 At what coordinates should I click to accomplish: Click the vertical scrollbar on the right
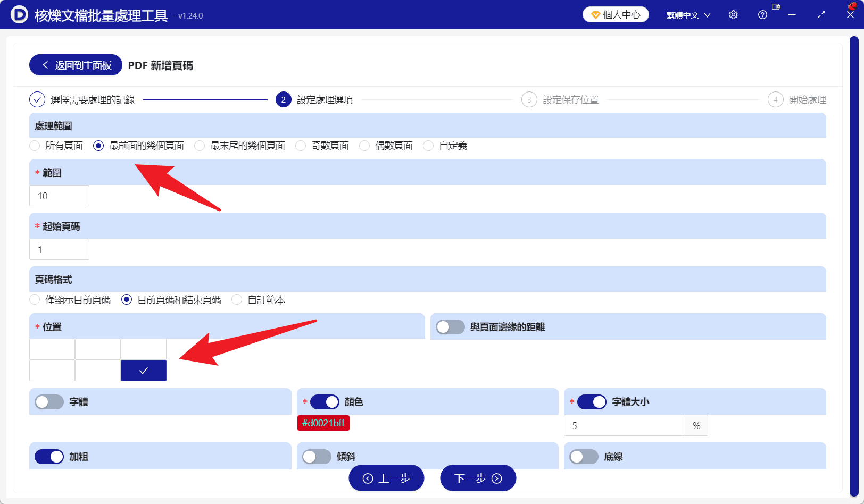pyautogui.click(x=854, y=266)
